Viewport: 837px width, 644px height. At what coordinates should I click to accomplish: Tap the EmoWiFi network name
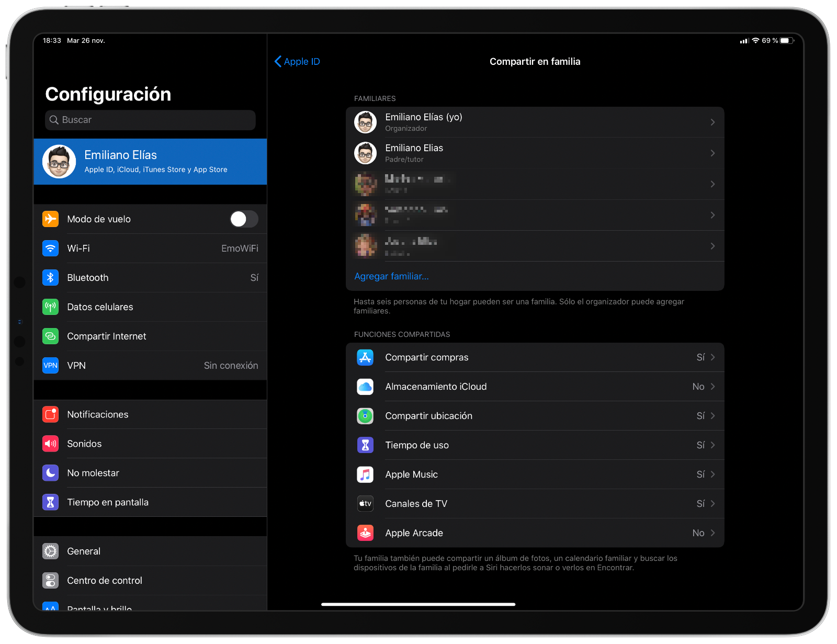[240, 248]
